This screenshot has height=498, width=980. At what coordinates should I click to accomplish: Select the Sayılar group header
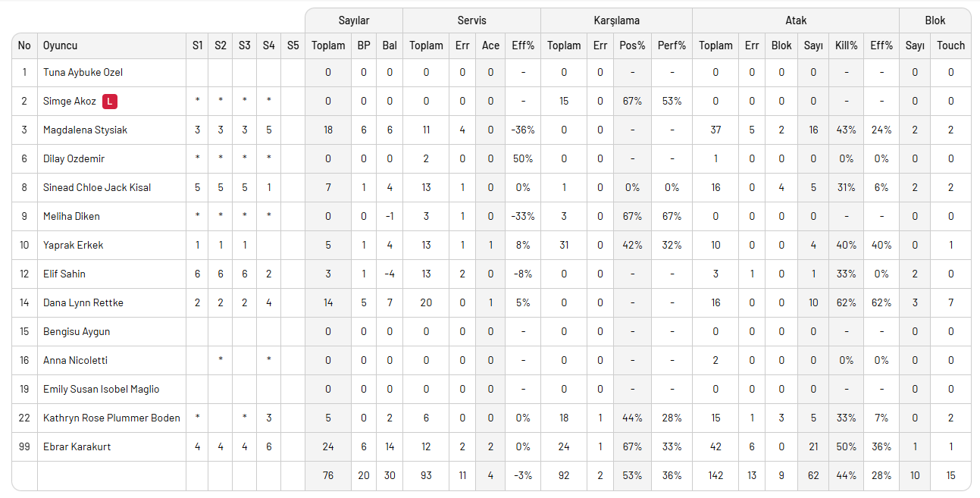coord(354,20)
